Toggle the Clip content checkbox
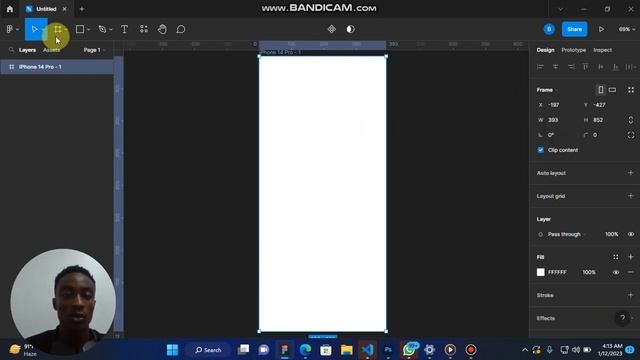Viewport: 640px width, 360px height. pos(540,150)
